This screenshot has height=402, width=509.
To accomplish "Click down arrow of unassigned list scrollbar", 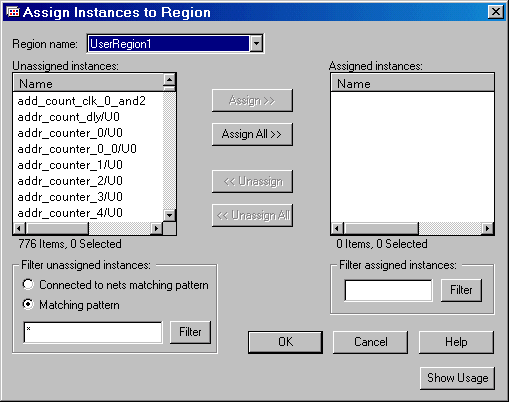I will [169, 215].
